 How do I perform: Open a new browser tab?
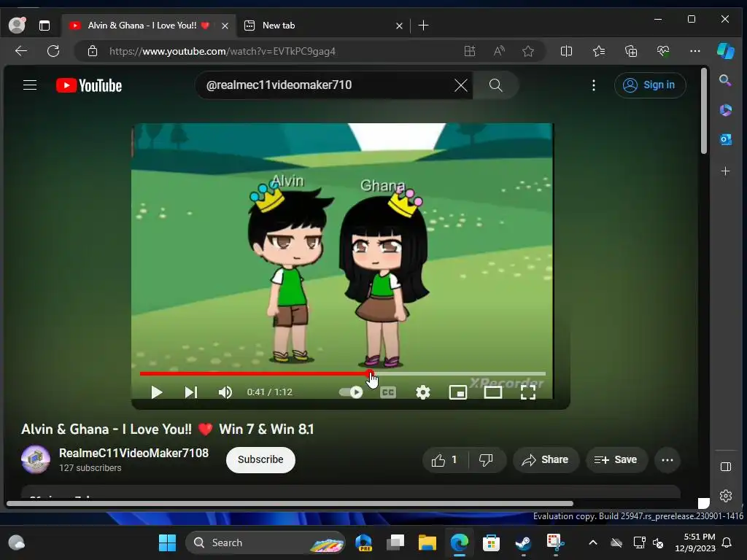point(423,26)
